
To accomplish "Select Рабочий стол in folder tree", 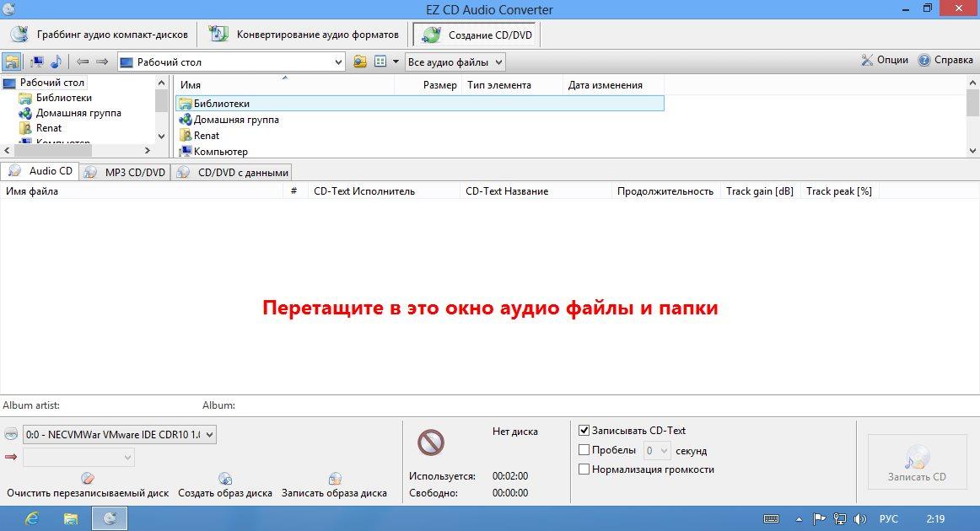I will coord(52,83).
